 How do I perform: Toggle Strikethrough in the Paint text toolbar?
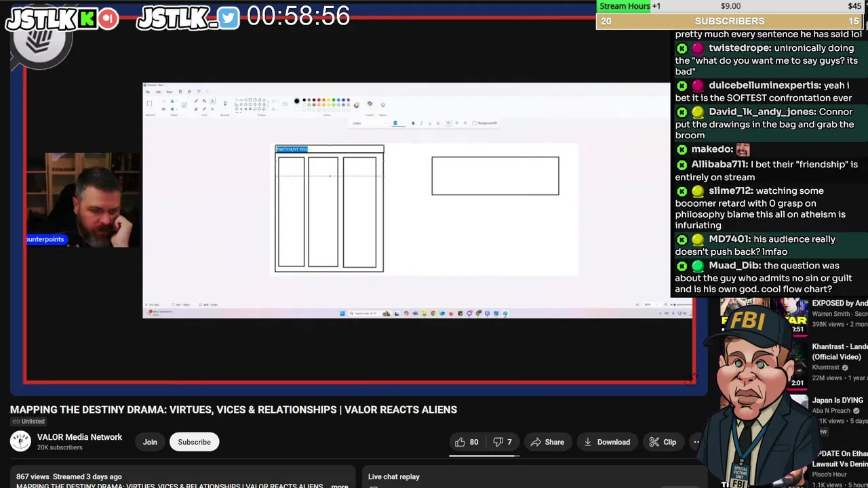tap(438, 123)
